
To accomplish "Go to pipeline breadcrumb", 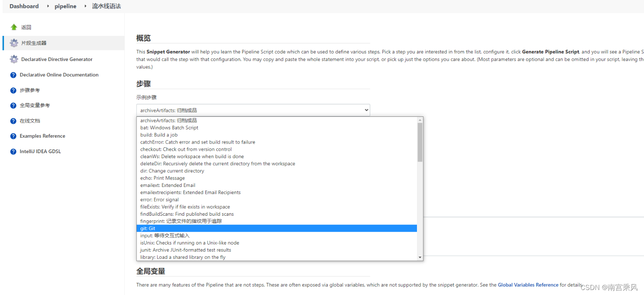I will point(66,6).
